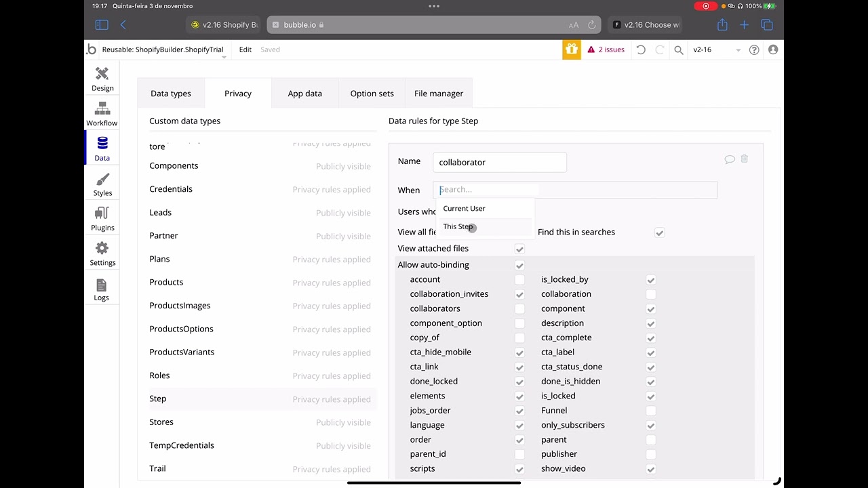This screenshot has width=868, height=488.
Task: Toggle Find this in searches checkbox
Action: click(x=659, y=232)
